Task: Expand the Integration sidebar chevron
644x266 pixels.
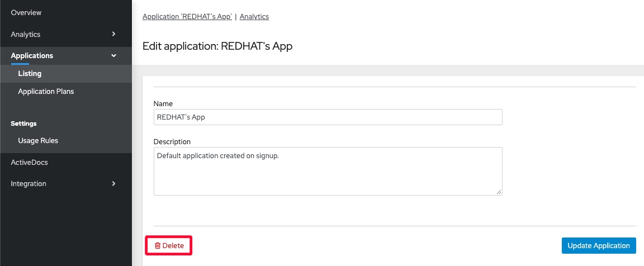Action: pos(113,183)
